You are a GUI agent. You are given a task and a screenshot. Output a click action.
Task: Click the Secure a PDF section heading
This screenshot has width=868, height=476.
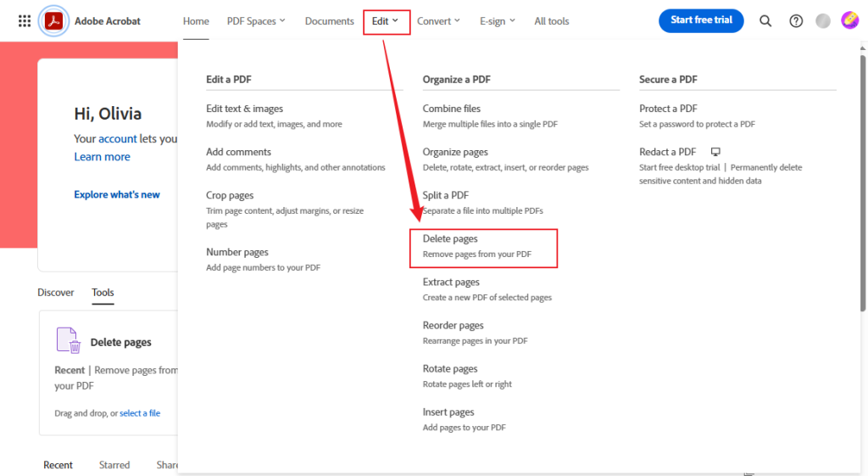click(668, 79)
